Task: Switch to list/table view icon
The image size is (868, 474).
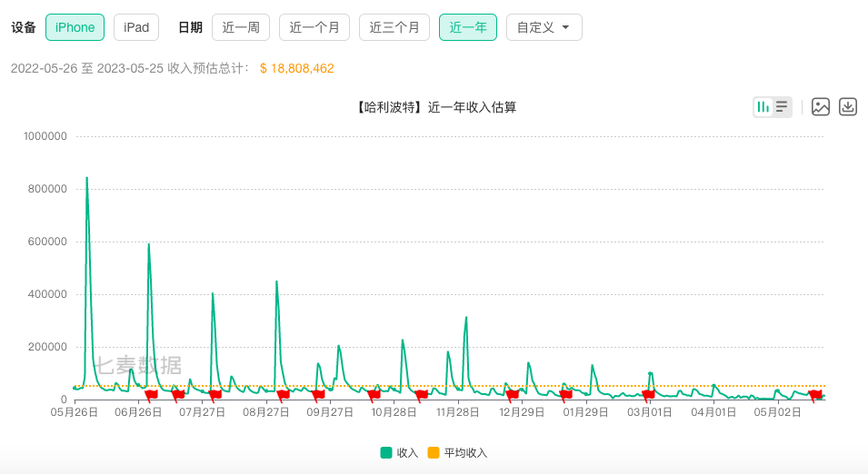Action: click(x=782, y=107)
